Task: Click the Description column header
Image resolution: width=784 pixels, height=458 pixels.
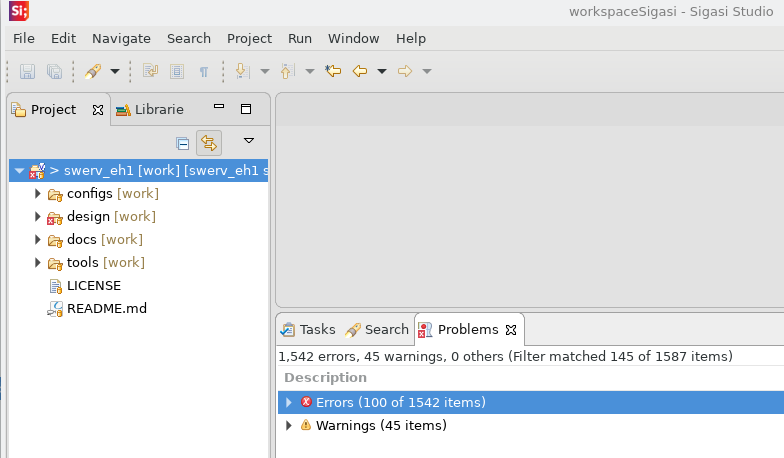Action: coord(326,378)
